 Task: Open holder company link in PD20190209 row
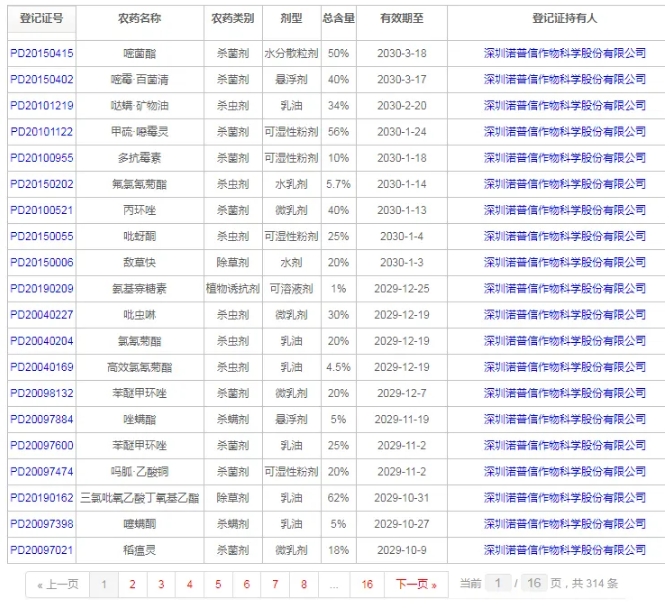564,289
